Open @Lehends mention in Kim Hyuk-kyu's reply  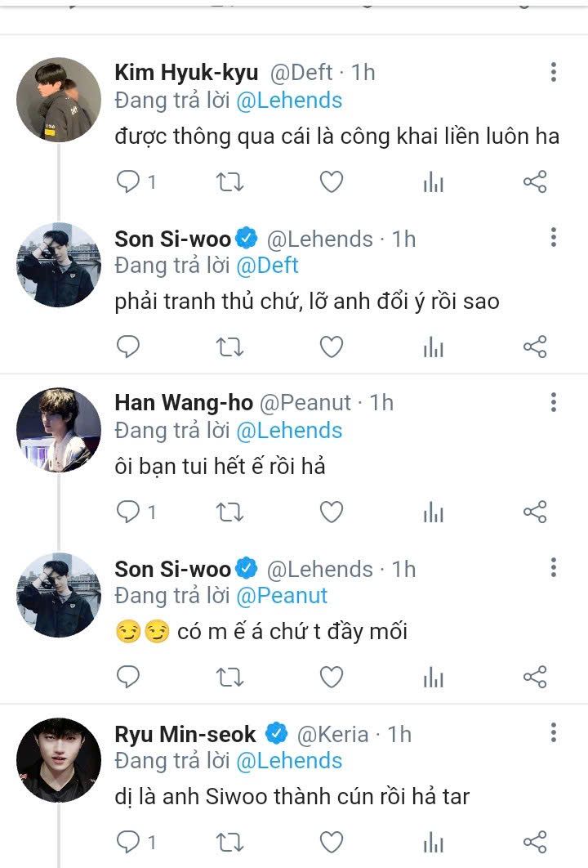click(x=289, y=101)
